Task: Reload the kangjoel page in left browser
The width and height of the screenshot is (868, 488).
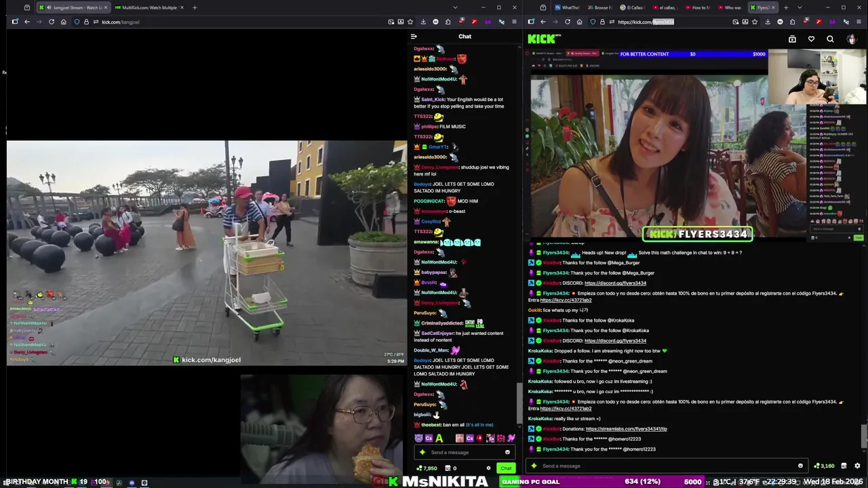Action: pyautogui.click(x=52, y=22)
